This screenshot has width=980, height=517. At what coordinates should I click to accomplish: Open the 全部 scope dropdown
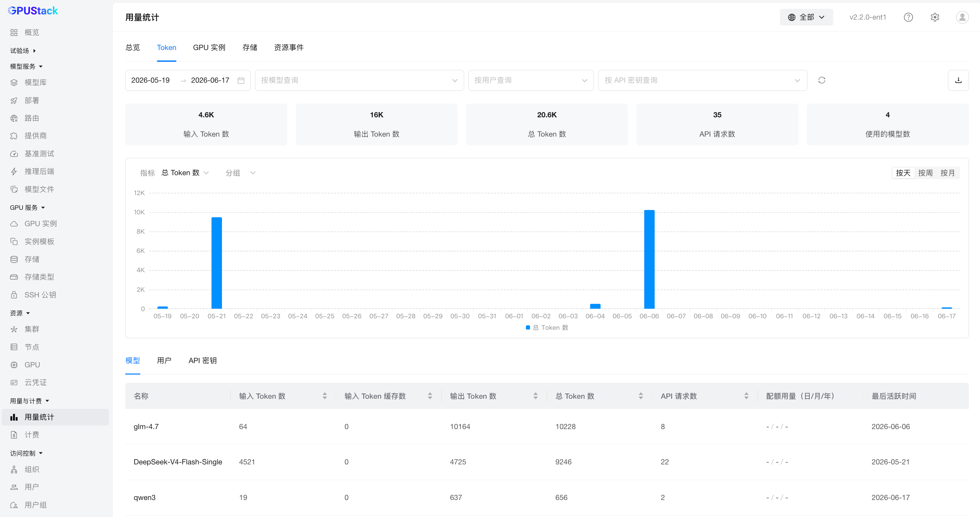(x=806, y=17)
